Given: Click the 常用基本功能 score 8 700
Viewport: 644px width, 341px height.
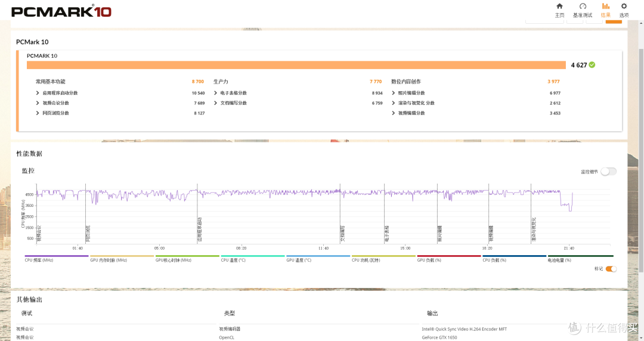Looking at the screenshot, I should coord(197,82).
